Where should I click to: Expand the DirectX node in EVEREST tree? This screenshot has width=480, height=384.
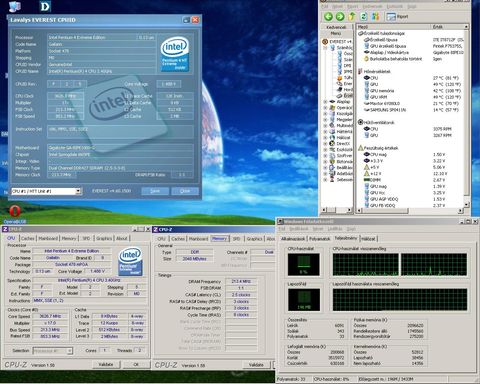coord(325,143)
